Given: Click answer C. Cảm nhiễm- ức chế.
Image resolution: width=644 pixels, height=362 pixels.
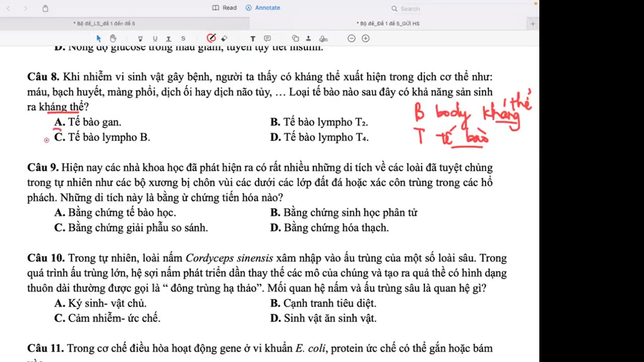Looking at the screenshot, I should click(107, 318).
